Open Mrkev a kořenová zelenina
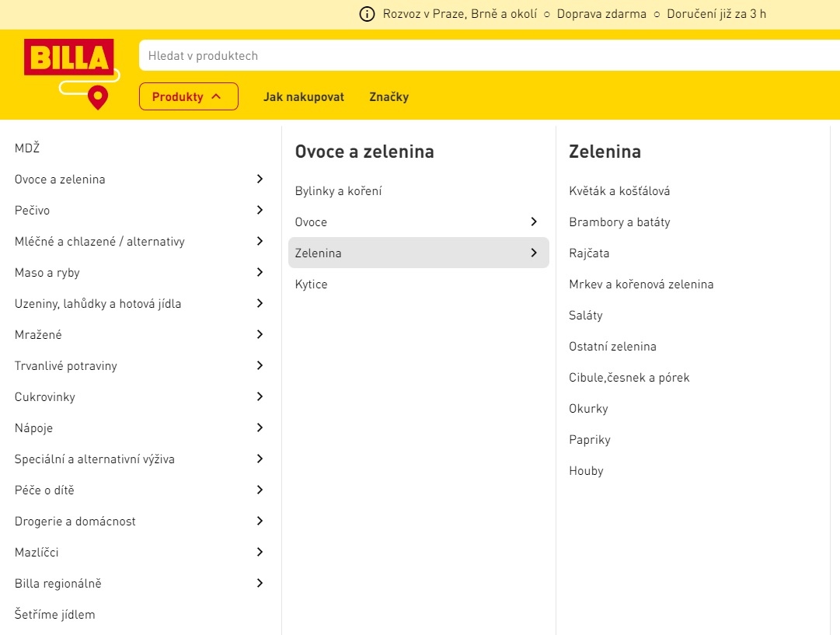This screenshot has width=840, height=635. coord(641,284)
